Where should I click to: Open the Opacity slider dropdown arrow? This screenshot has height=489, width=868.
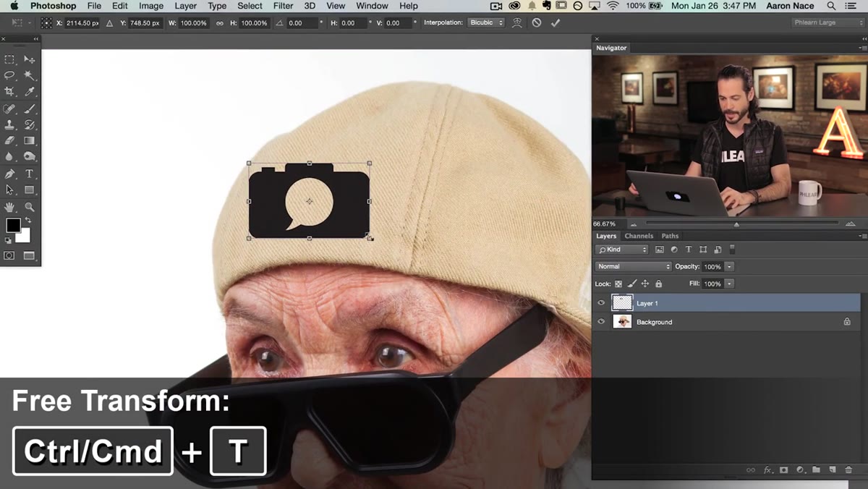point(730,266)
